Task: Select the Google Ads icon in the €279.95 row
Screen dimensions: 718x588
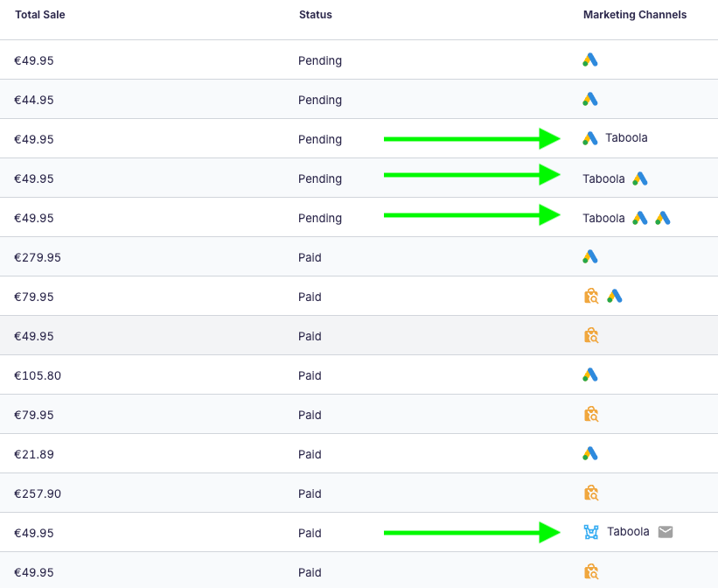Action: coord(590,256)
